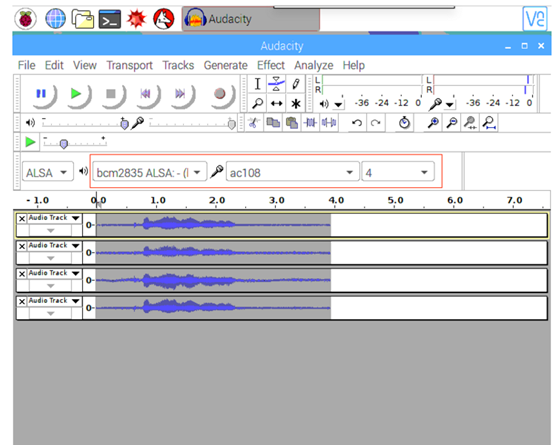Open the bcm2835 ALSA output device dropdown

[x=149, y=172]
